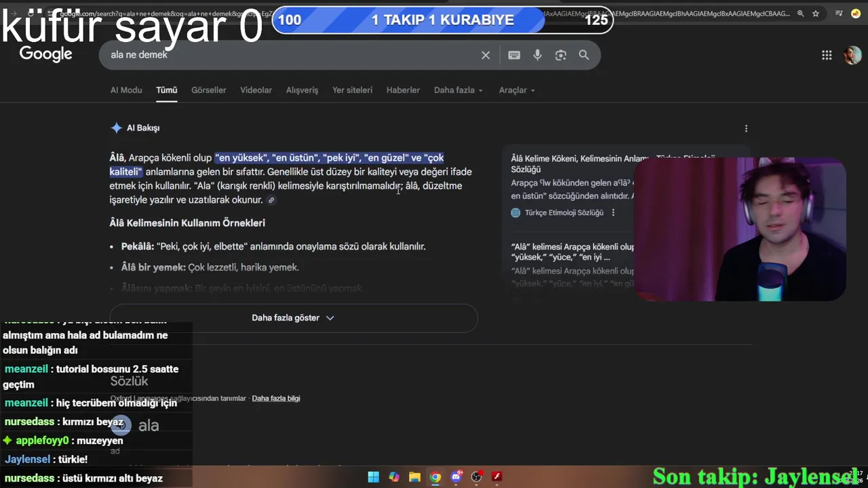This screenshot has height=488, width=868.
Task: Open the Flash app on the taskbar
Action: [497, 477]
